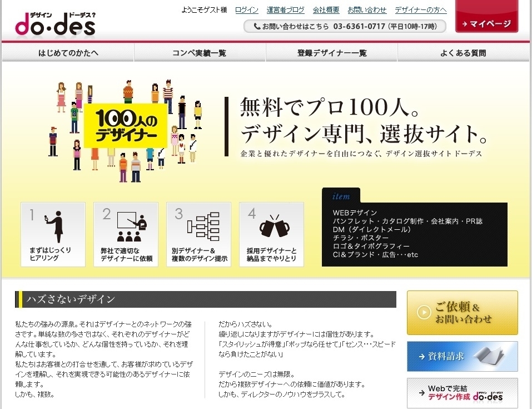Screen dimensions: 532x409
Task: Go to マイページ red button
Action: 486,17
